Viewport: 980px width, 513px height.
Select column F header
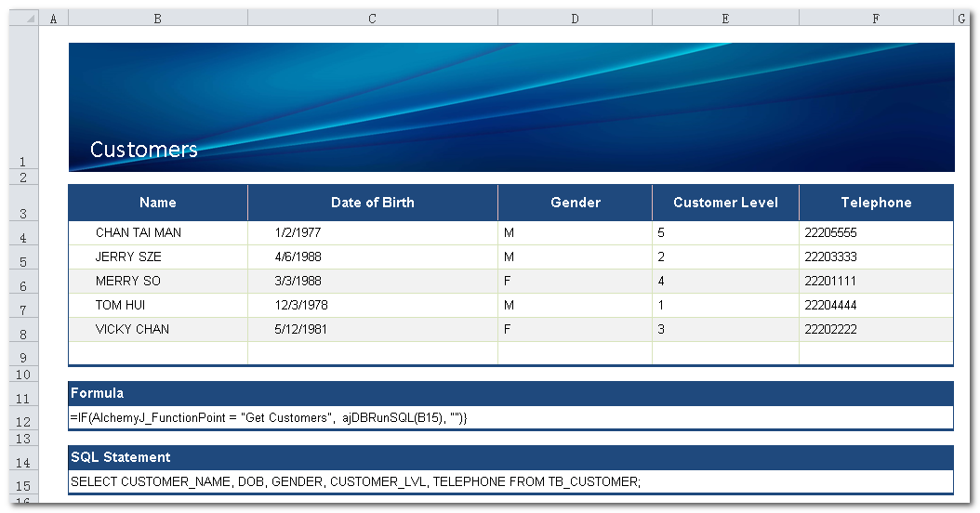(876, 19)
